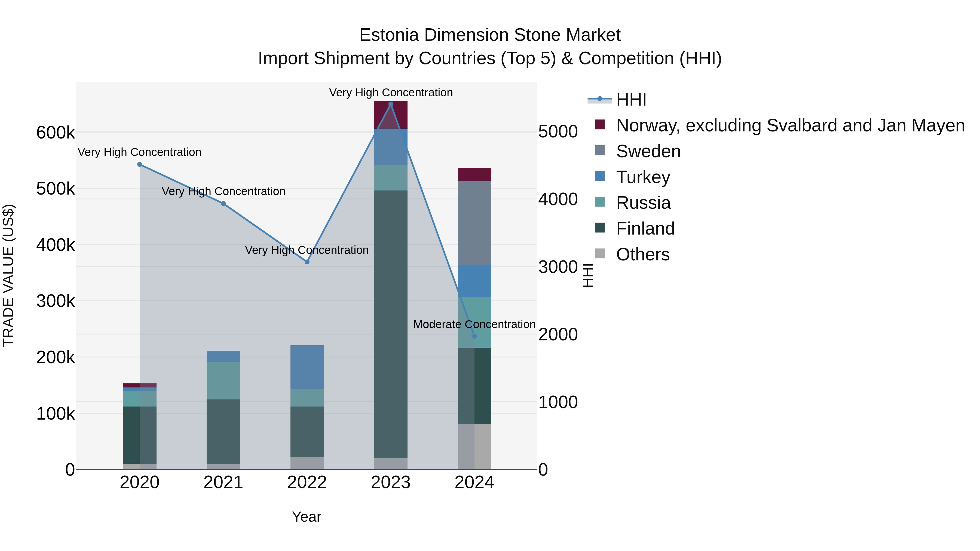Click the 600k left axis label

(x=56, y=133)
